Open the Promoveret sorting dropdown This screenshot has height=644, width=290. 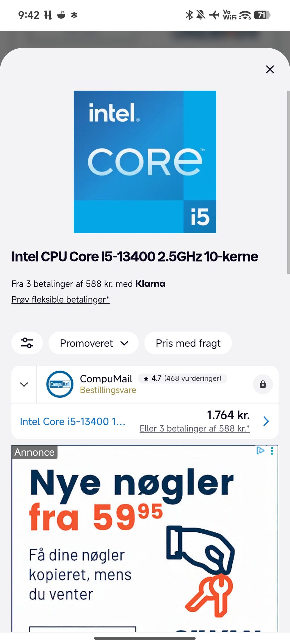(x=94, y=343)
